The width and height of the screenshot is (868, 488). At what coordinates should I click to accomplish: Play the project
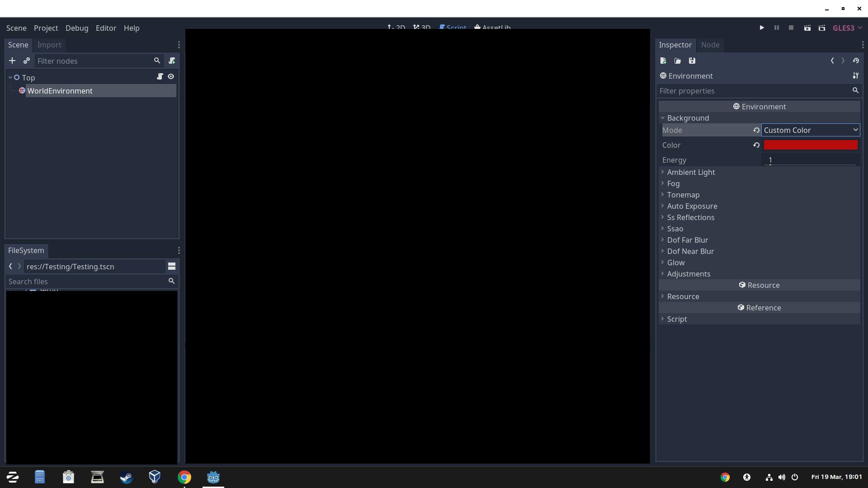click(762, 28)
